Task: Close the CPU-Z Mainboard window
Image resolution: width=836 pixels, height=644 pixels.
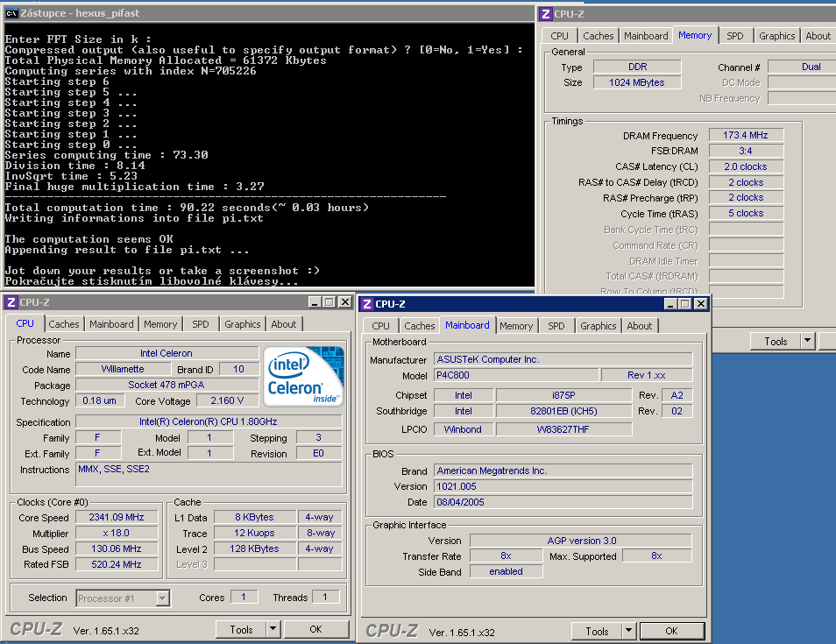Action: pyautogui.click(x=700, y=304)
